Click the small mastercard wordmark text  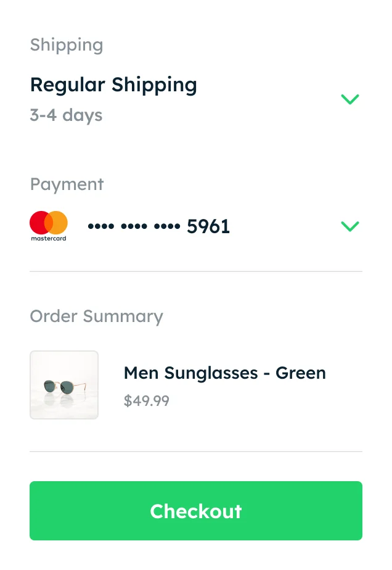coord(49,238)
